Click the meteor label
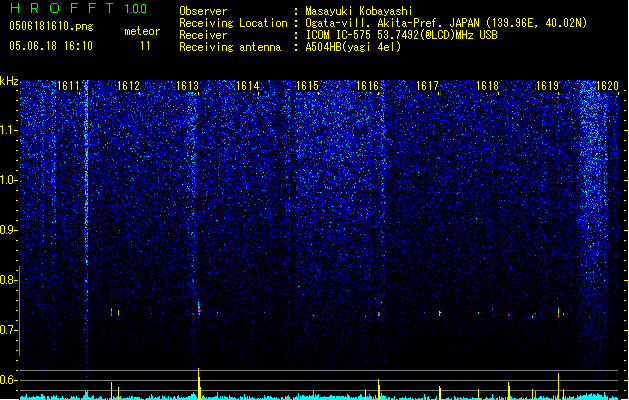629x400 pixels. 142,31
